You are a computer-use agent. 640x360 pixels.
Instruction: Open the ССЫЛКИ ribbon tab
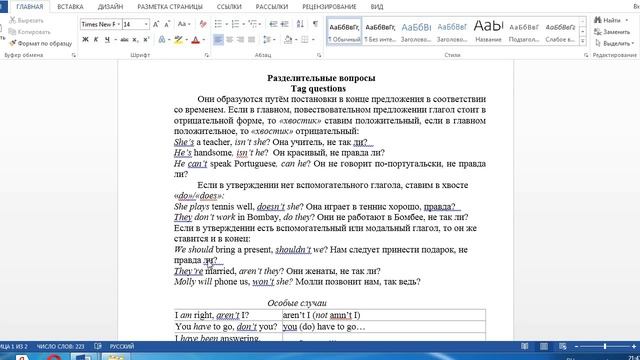(229, 7)
